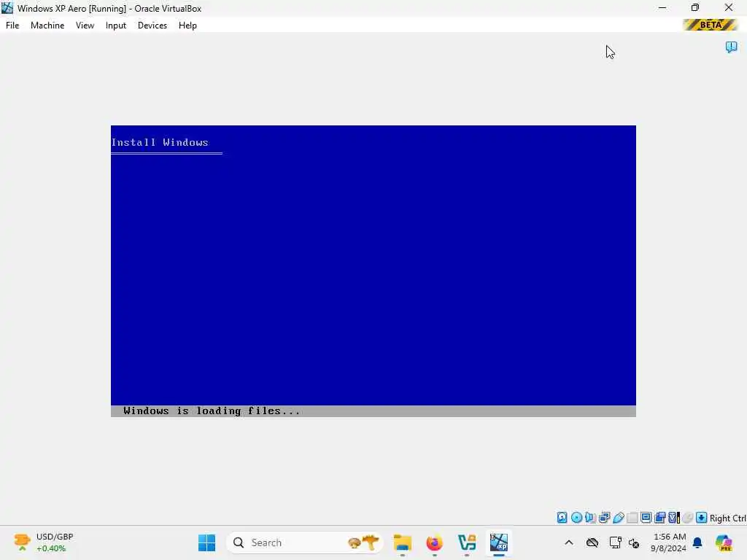Image resolution: width=747 pixels, height=560 pixels.
Task: Click the Right Ctrl host key label
Action: tap(727, 518)
